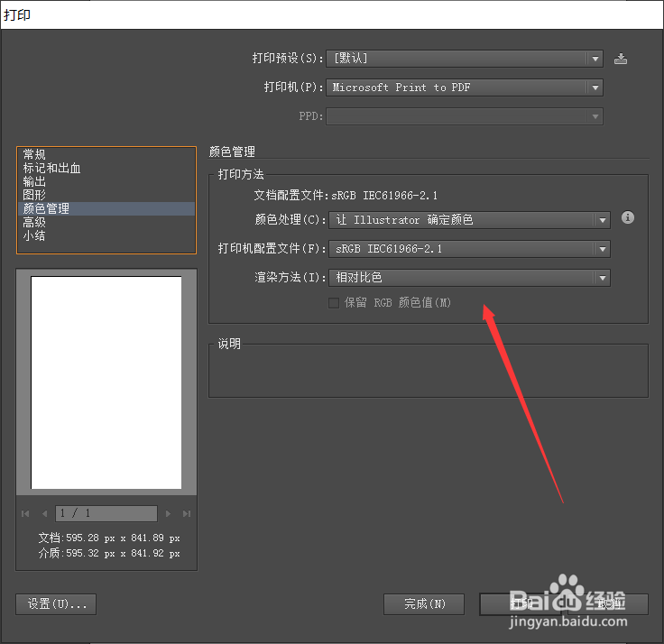
Task: Open the 颜色处理 dropdown
Action: click(469, 220)
